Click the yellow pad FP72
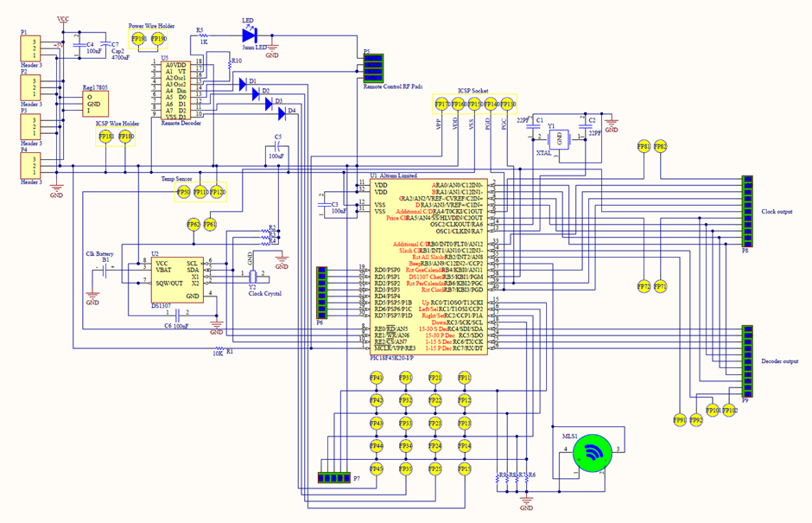The height and width of the screenshot is (523, 812). [644, 286]
